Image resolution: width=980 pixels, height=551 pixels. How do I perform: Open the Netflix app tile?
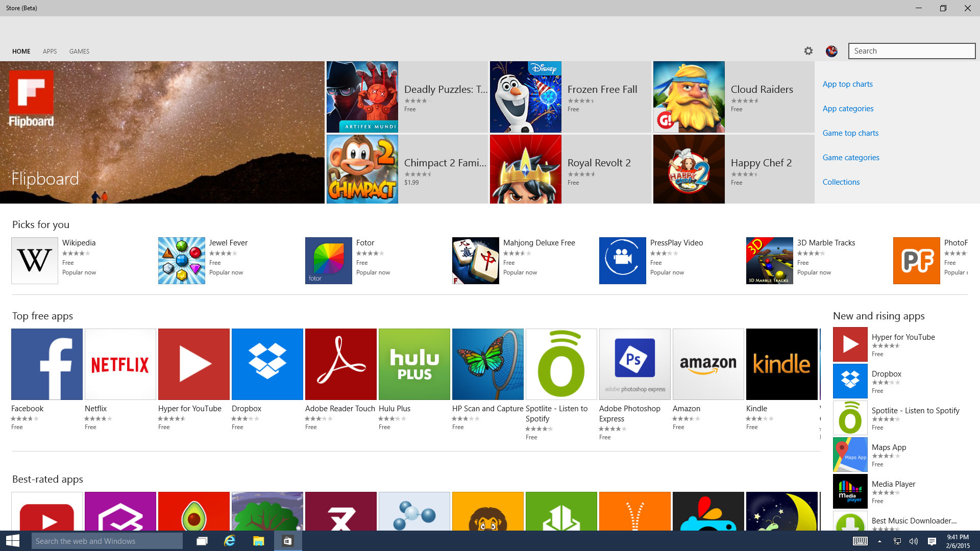[x=120, y=364]
